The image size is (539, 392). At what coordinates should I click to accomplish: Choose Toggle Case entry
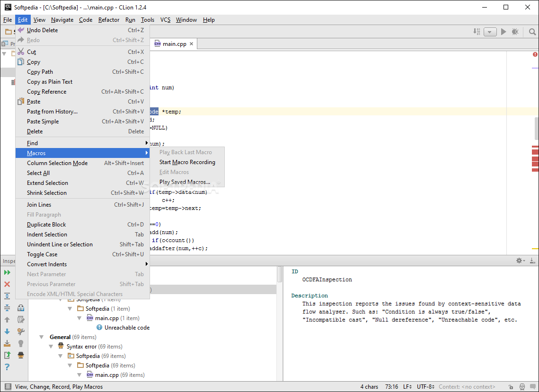point(82,254)
